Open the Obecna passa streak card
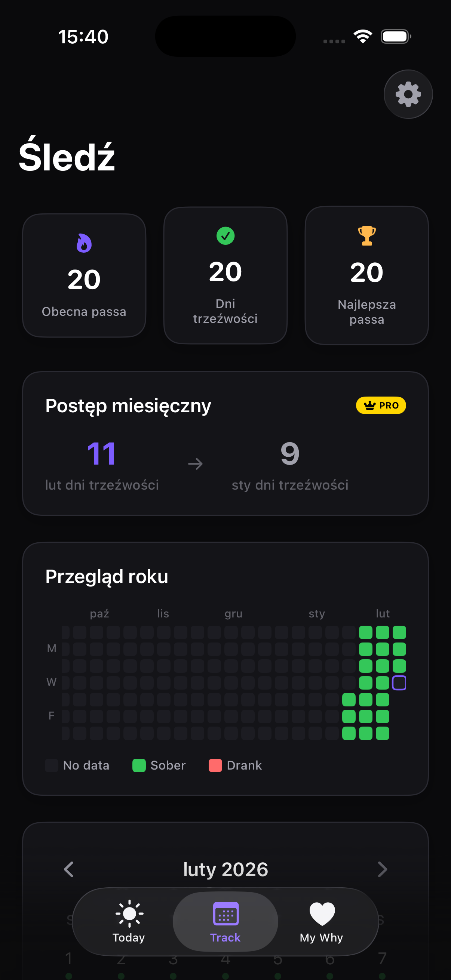 click(x=84, y=275)
